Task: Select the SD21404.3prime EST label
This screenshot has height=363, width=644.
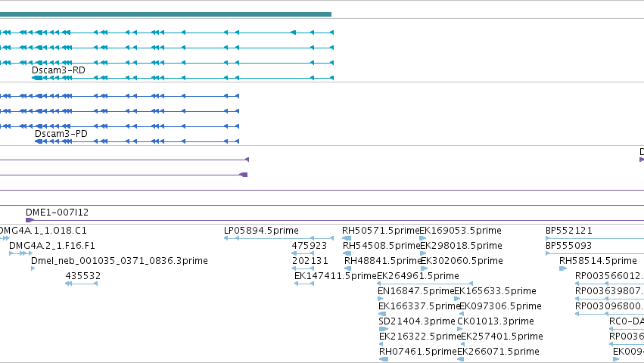Action: (417, 321)
